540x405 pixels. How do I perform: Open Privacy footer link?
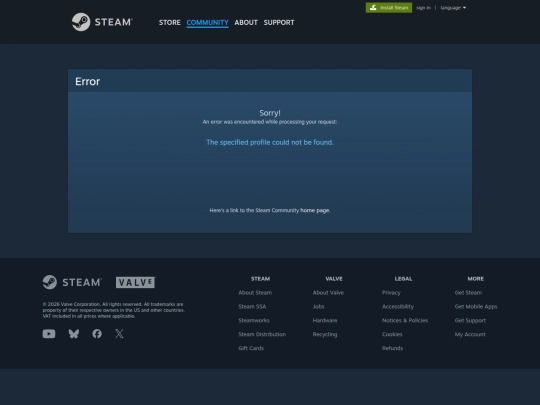pyautogui.click(x=391, y=292)
